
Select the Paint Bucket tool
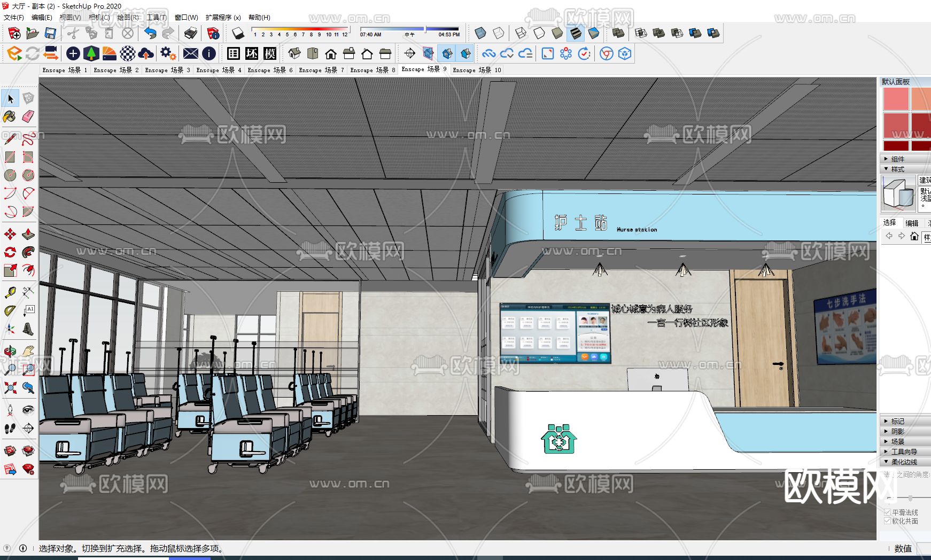pyautogui.click(x=10, y=116)
